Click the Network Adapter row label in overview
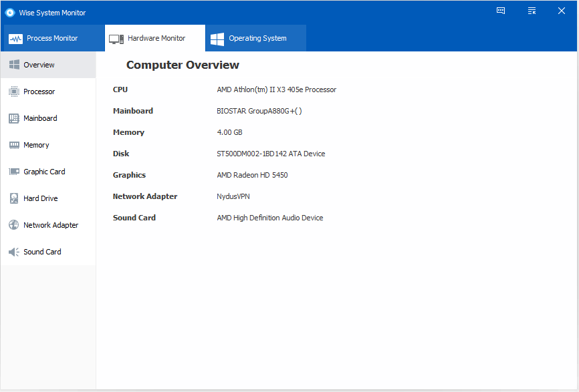Viewport: 579px width, 392px height. (145, 196)
